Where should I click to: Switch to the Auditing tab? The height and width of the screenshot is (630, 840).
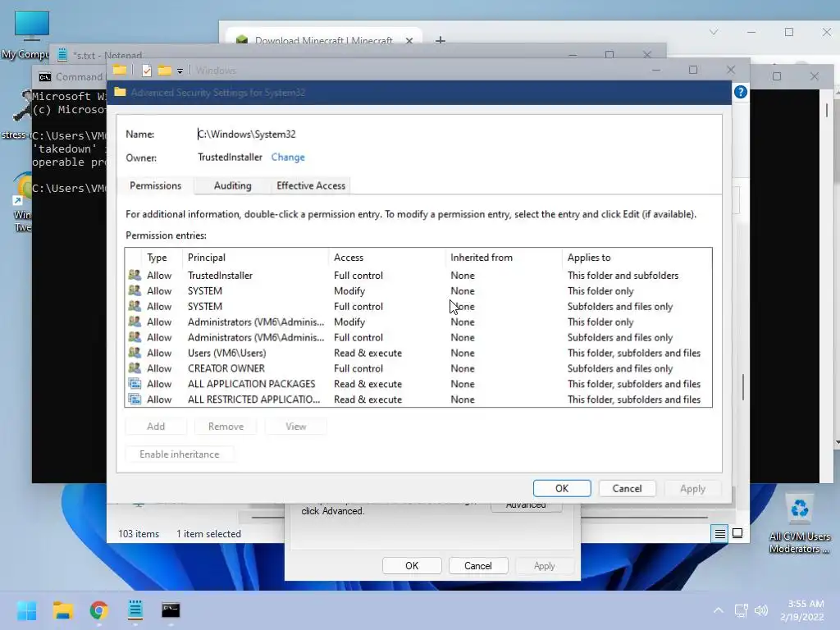click(x=232, y=185)
